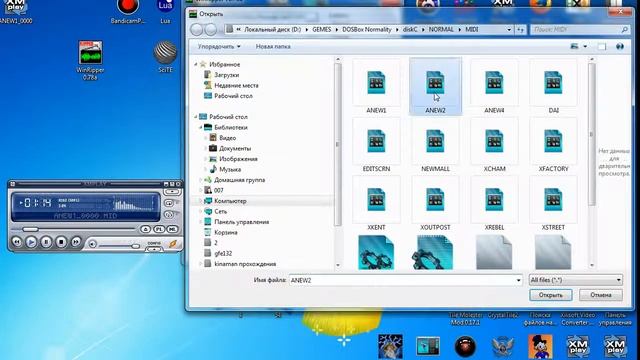The width and height of the screenshot is (640, 360).
Task: Click the XMPlay volume slider handle
Action: pos(135,246)
